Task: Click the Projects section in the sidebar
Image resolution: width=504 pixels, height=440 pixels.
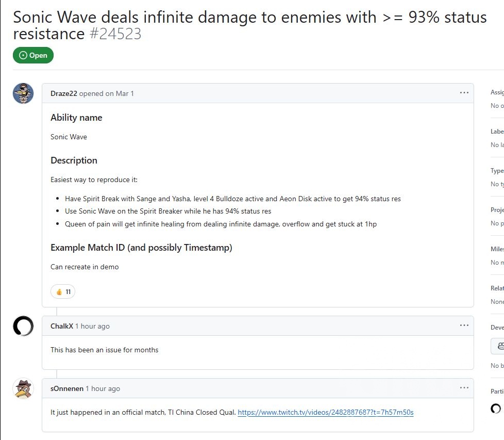Action: pyautogui.click(x=497, y=209)
